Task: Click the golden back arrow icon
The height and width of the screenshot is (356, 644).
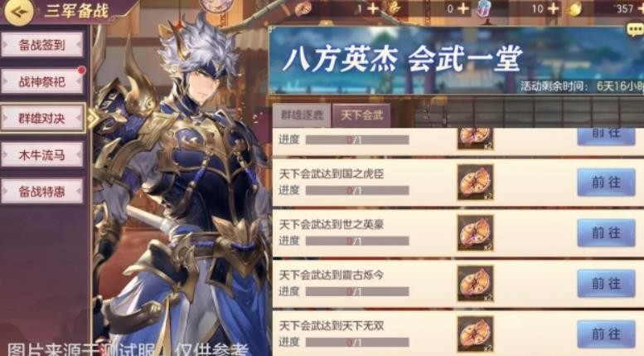Action: 18,11
